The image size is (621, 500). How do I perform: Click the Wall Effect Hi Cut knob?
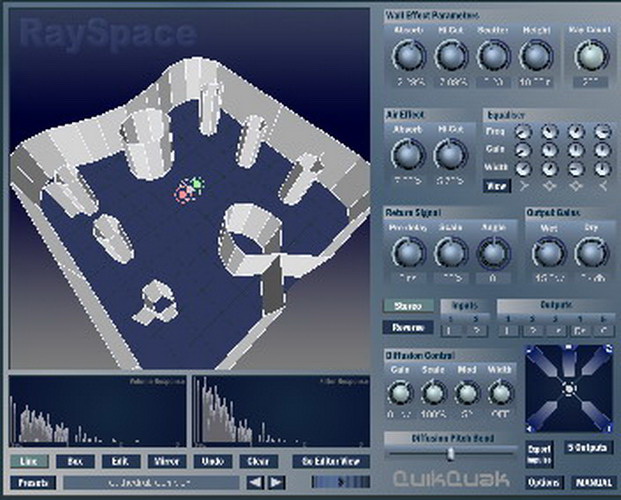point(451,56)
